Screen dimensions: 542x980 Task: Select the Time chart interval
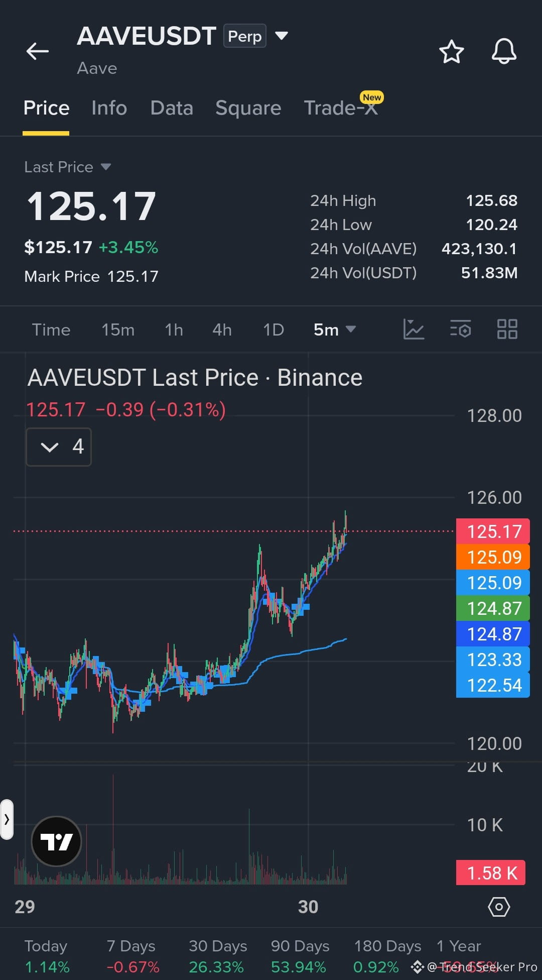tap(51, 330)
